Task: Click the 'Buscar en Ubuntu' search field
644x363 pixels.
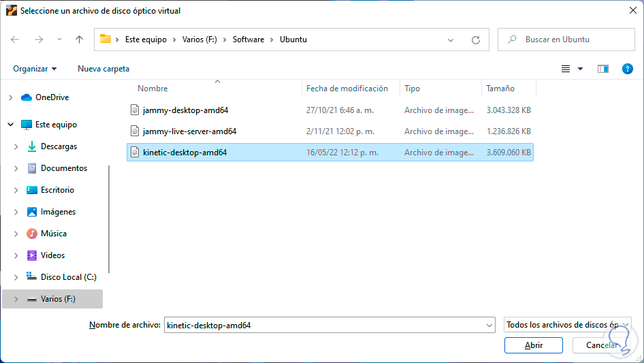Action: [x=566, y=40]
